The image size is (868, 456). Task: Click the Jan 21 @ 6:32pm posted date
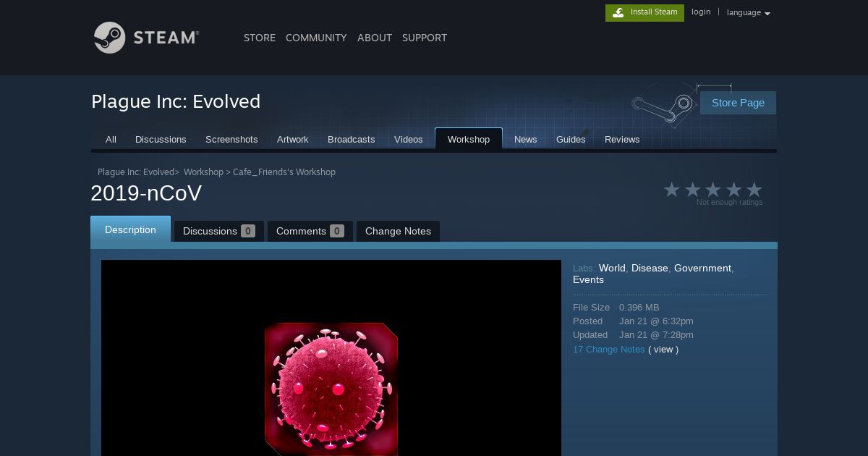pyautogui.click(x=656, y=321)
